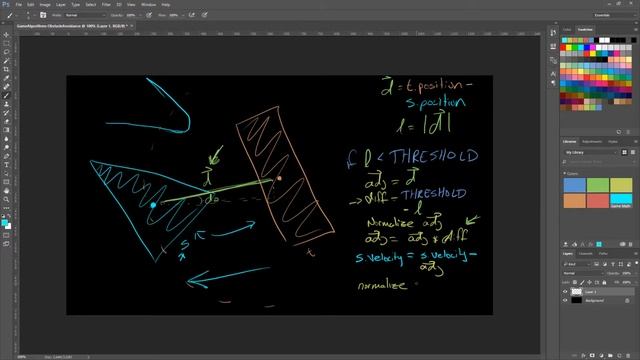Viewport: 640px width, 360px height.
Task: Open the Filter menu
Action: coord(106,4)
